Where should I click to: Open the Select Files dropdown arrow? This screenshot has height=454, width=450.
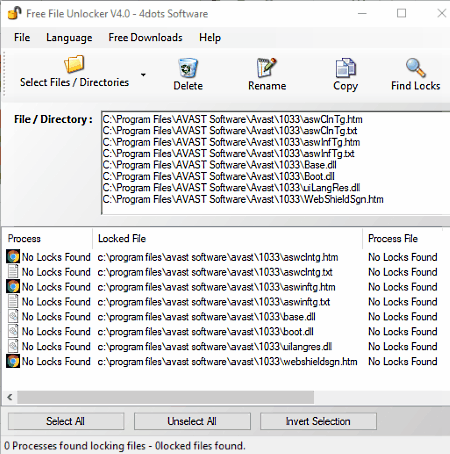click(143, 75)
